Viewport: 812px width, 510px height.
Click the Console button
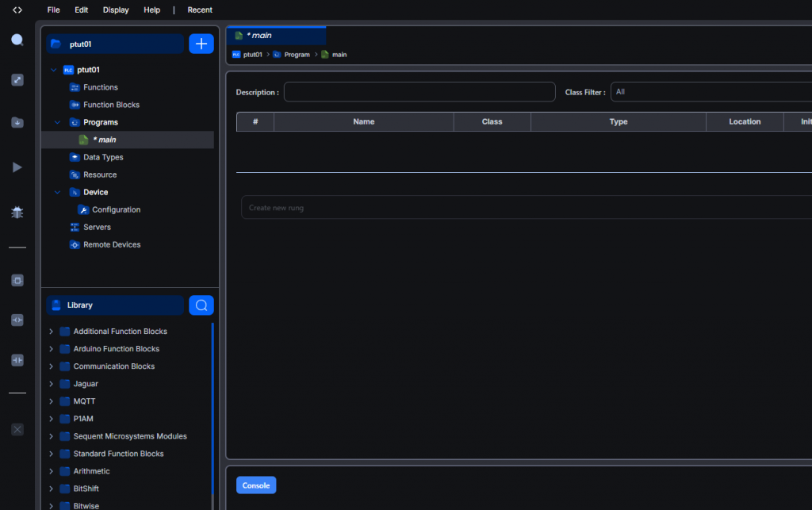coord(256,485)
